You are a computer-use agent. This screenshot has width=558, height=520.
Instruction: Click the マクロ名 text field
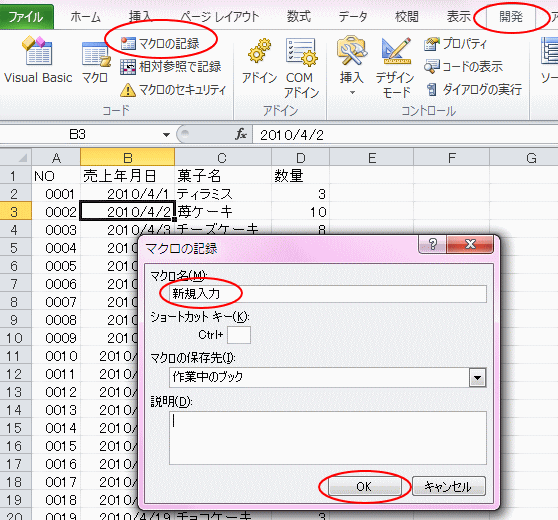click(328, 294)
